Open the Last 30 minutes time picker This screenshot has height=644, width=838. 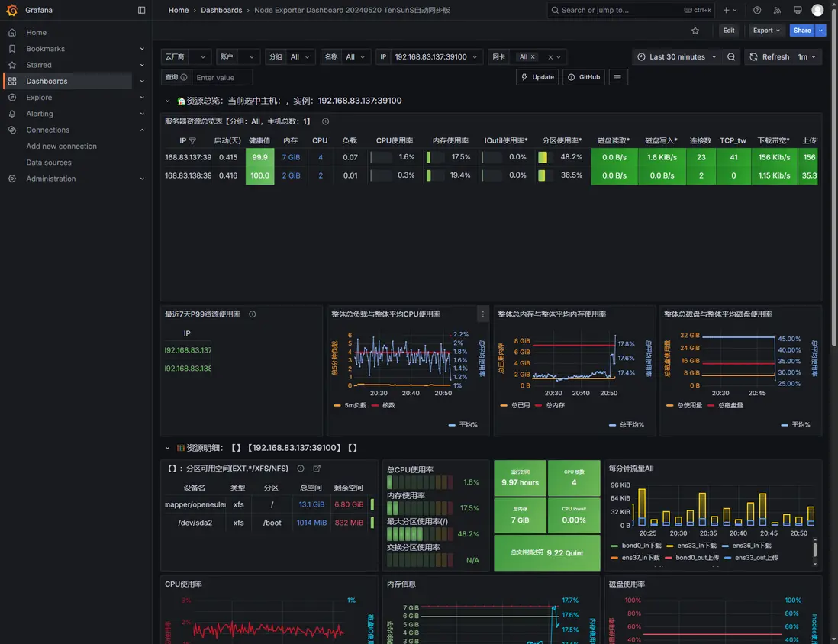point(677,56)
